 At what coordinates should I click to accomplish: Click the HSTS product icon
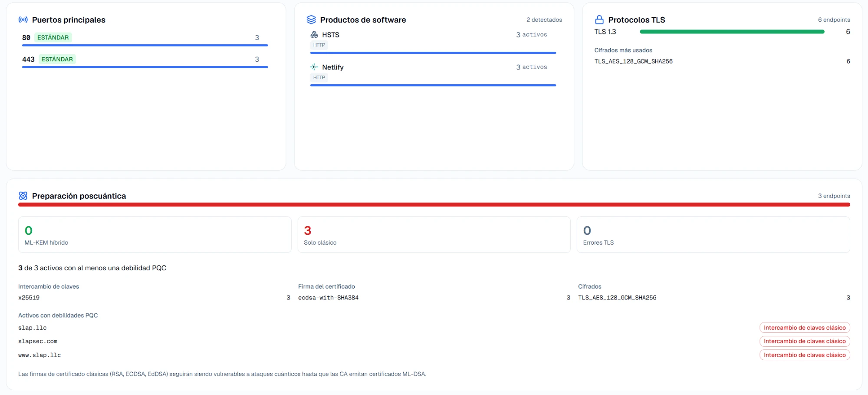[314, 35]
